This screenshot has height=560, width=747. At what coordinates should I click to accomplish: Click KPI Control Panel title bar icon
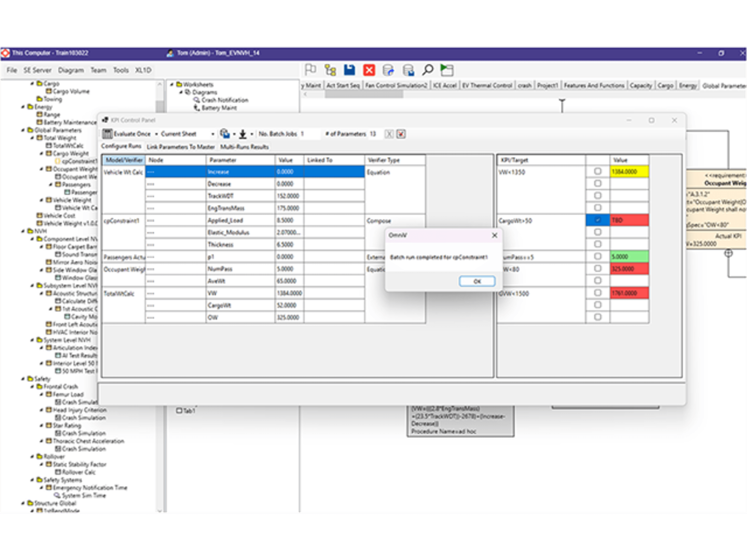(x=105, y=120)
